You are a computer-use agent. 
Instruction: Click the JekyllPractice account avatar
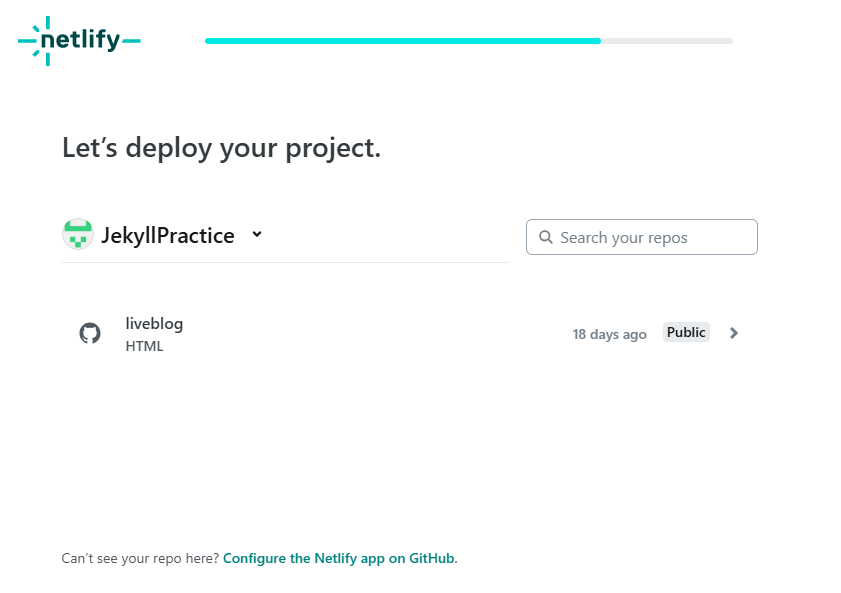click(78, 234)
